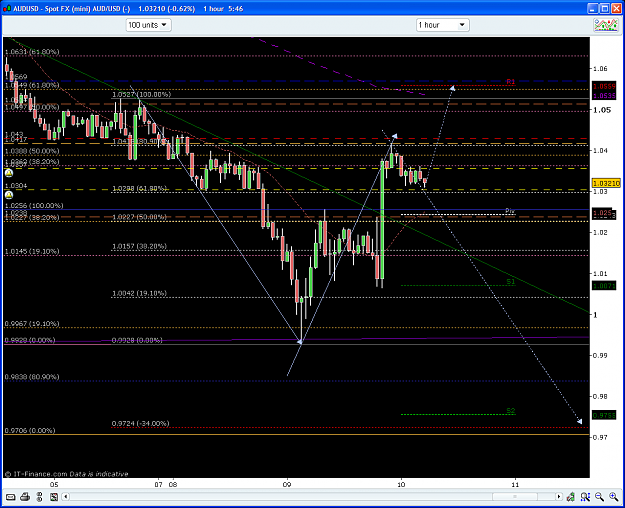Click the printer icon

(25, 497)
